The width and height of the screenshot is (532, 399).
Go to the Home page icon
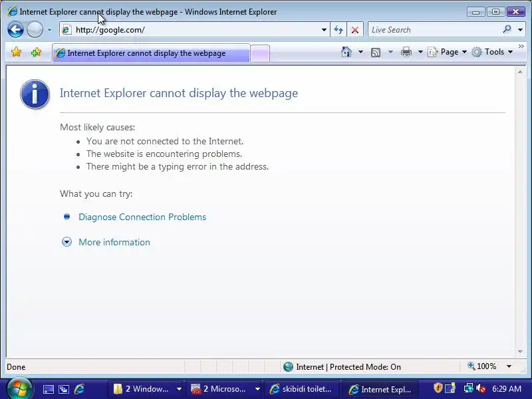(x=346, y=52)
